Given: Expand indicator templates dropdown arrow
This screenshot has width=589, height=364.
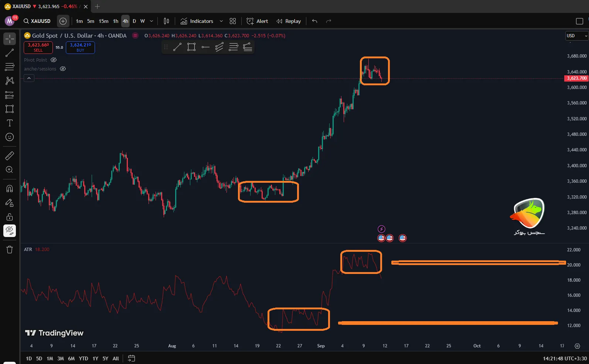Looking at the screenshot, I should coord(221,21).
